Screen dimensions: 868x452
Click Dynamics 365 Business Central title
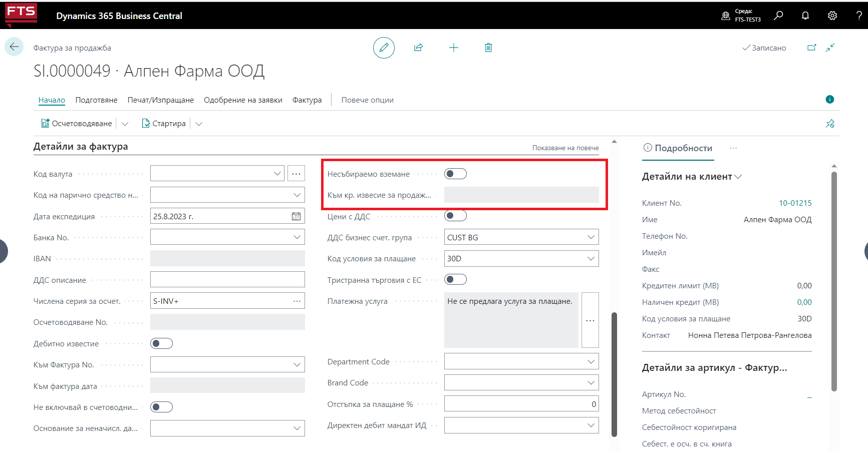[x=119, y=16]
